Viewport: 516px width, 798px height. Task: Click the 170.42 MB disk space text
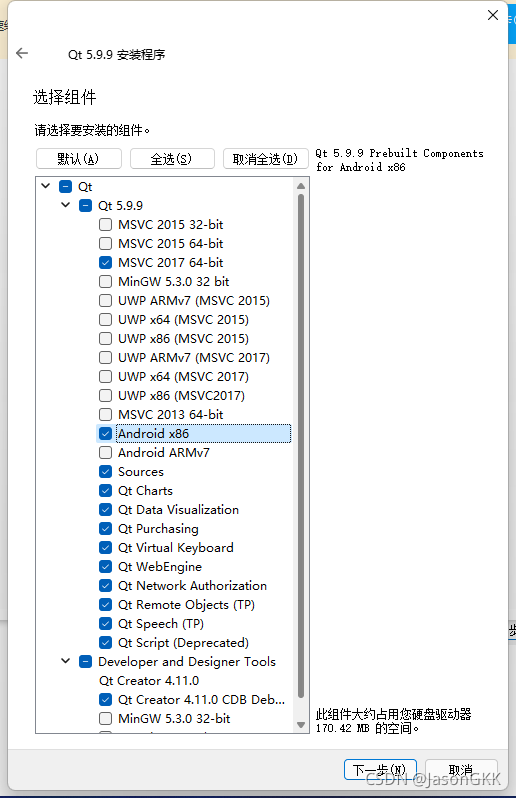tap(393, 721)
